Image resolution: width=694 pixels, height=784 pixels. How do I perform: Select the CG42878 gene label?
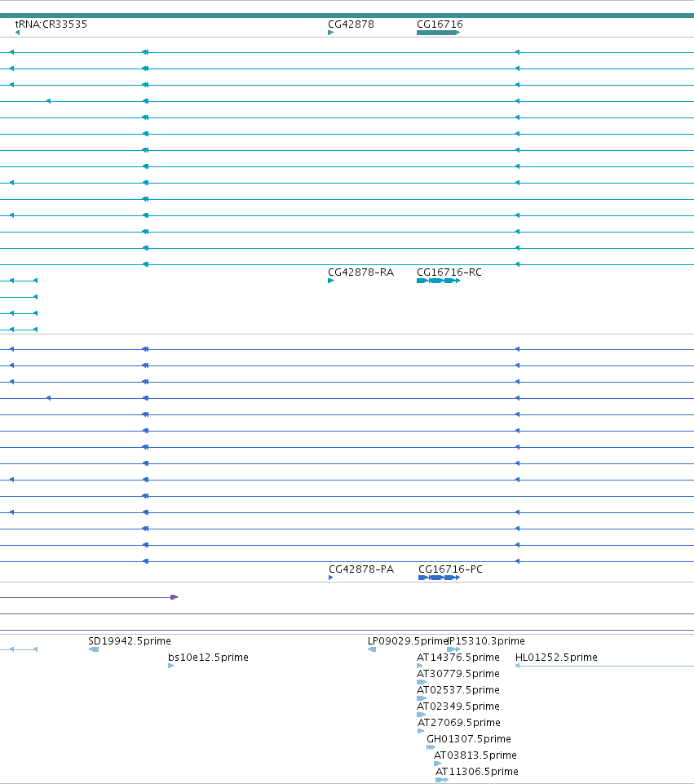click(x=351, y=24)
